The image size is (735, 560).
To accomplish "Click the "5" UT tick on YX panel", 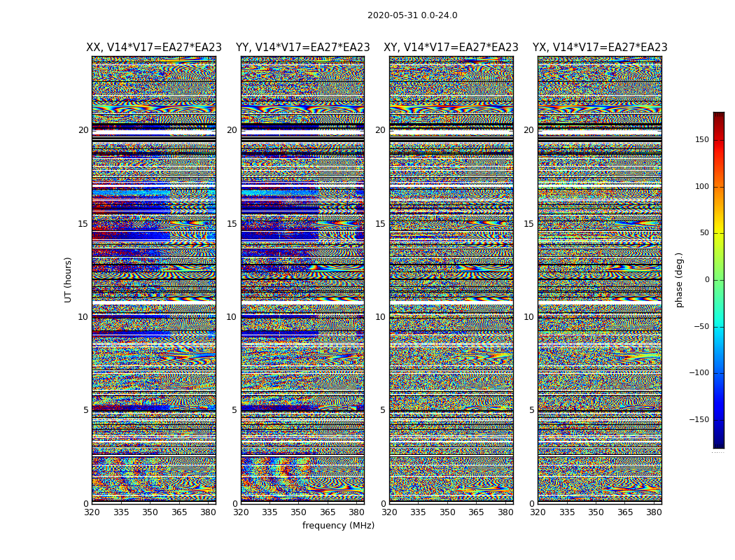I will [531, 410].
